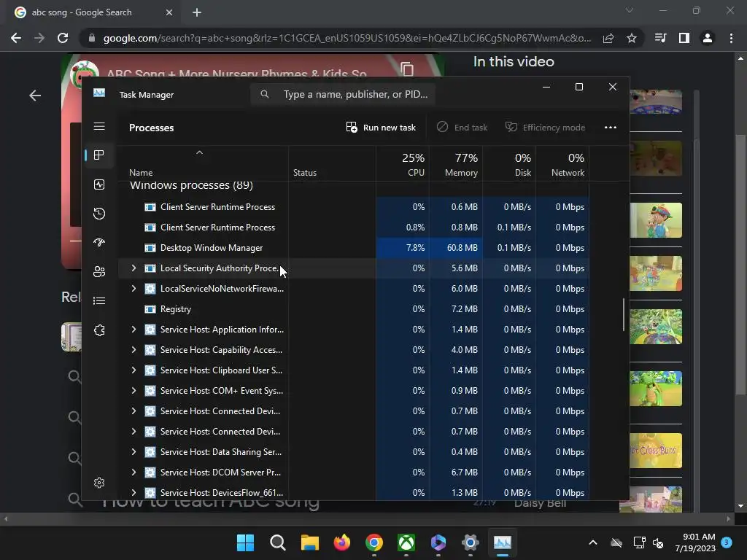Open File Explorer from taskbar

click(x=309, y=542)
